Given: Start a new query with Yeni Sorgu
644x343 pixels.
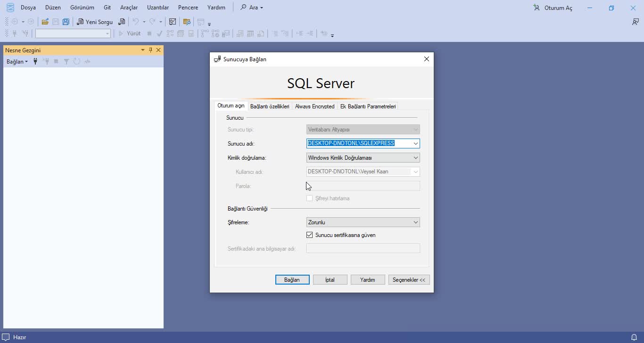Looking at the screenshot, I should pyautogui.click(x=95, y=22).
